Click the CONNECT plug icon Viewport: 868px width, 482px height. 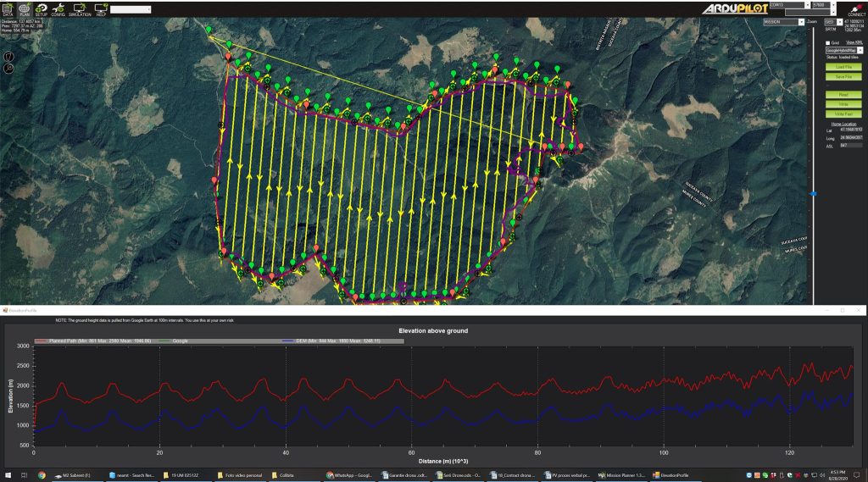(856, 8)
